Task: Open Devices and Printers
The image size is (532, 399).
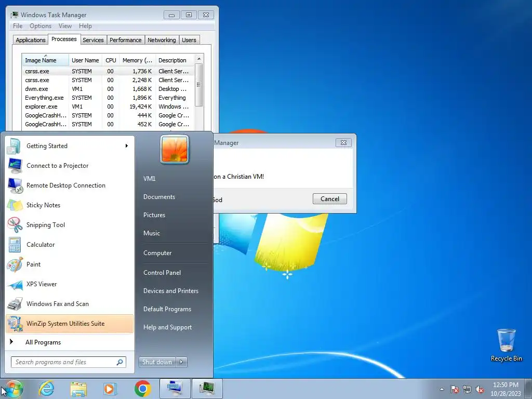Action: 171,291
